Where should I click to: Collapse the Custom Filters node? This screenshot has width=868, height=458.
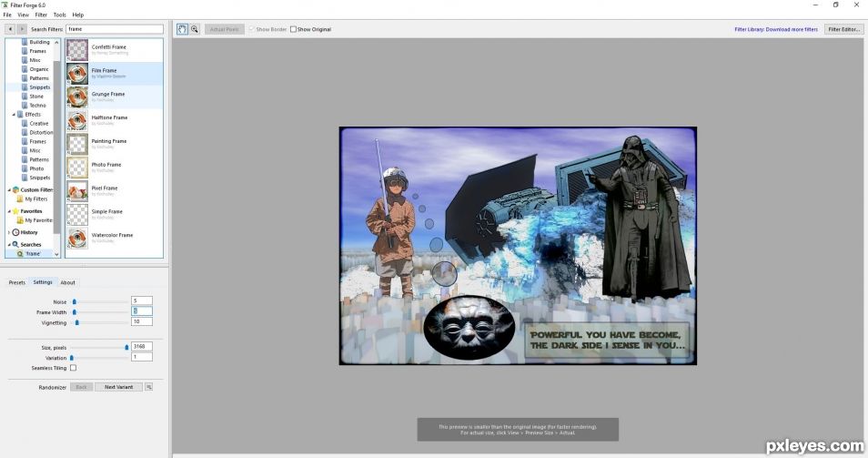tap(9, 190)
